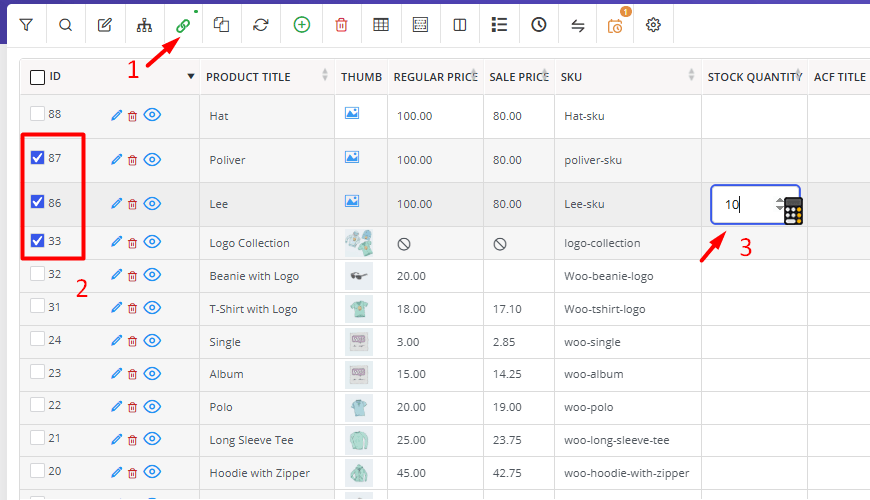View the Hat product via eye icon
Image resolution: width=870 pixels, height=500 pixels.
[x=152, y=115]
